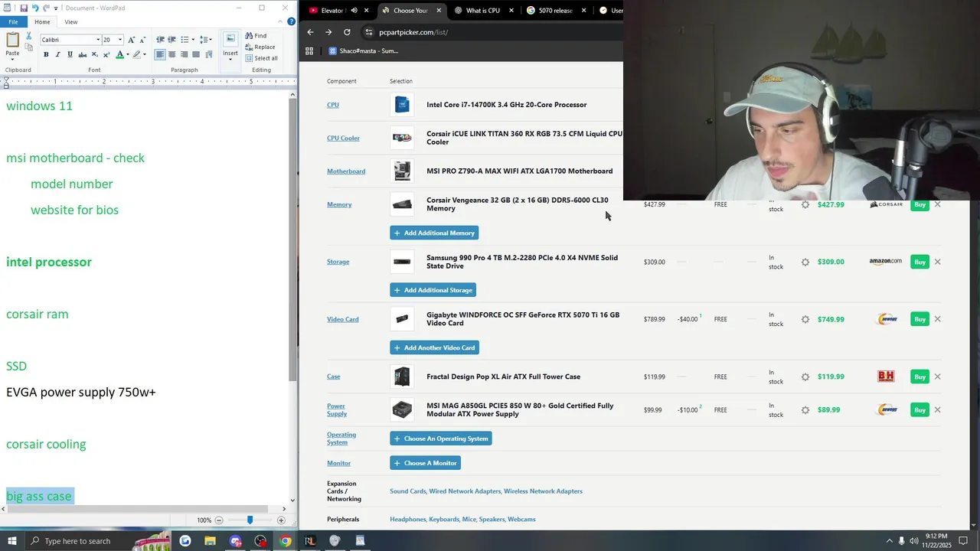
Task: Open WordPad help question mark icon
Action: (x=291, y=21)
